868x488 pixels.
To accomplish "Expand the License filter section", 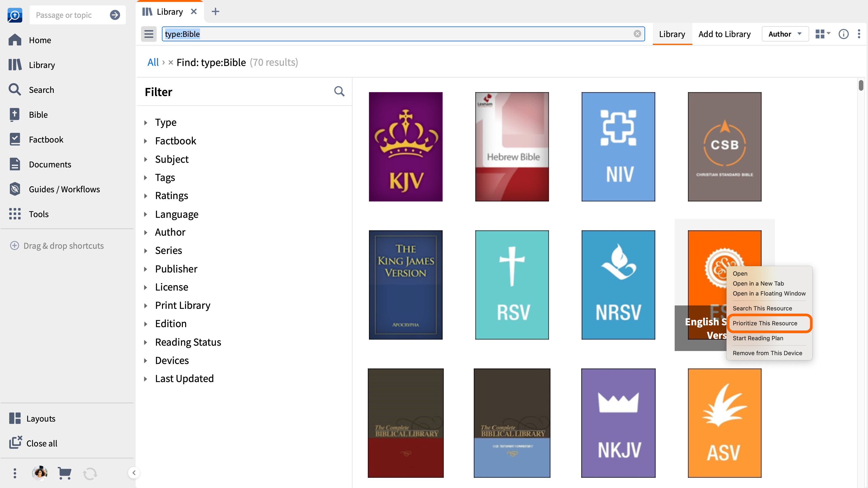I will pos(145,287).
